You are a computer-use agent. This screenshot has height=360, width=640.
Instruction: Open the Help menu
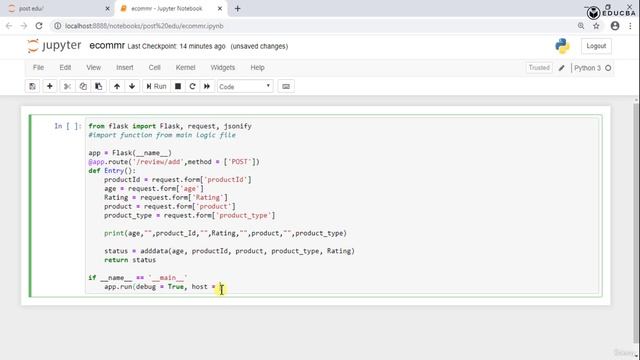coord(258,68)
